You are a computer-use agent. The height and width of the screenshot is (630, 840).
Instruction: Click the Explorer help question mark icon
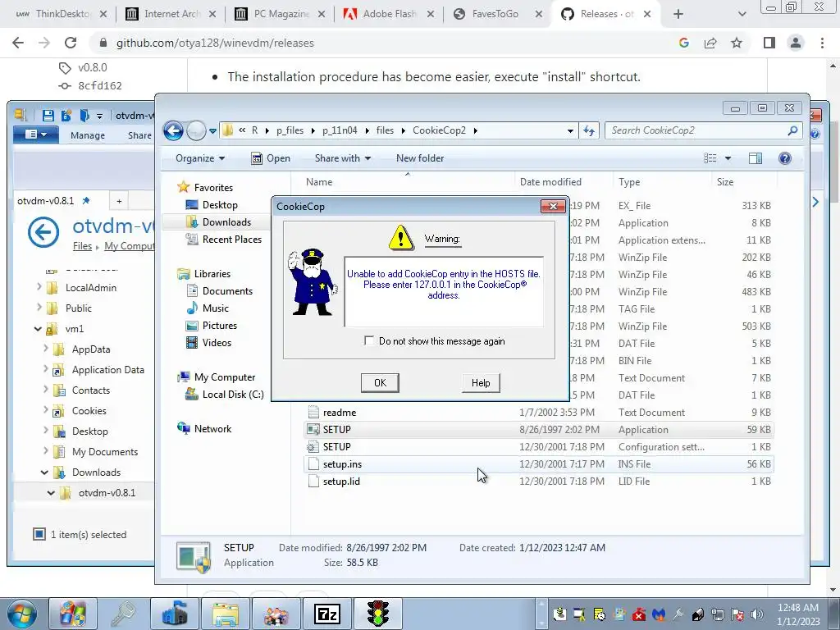pos(785,158)
